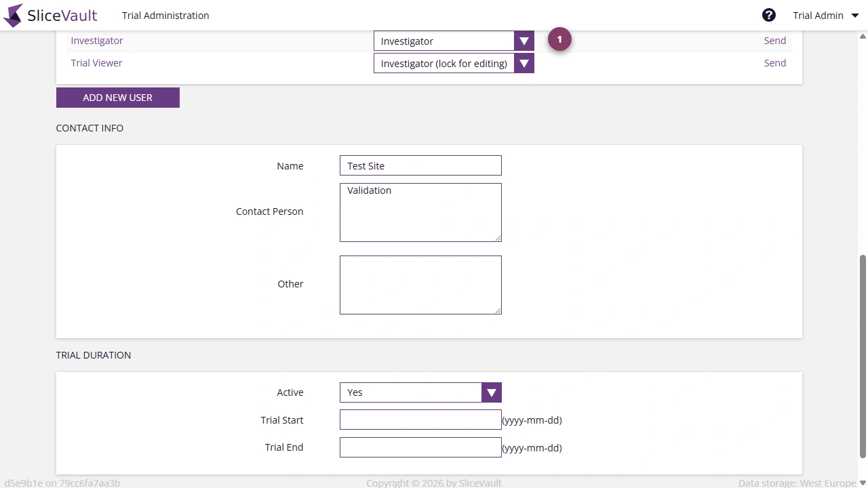Click the Investigator role dropdown arrow
The height and width of the screenshot is (488, 868).
click(524, 41)
